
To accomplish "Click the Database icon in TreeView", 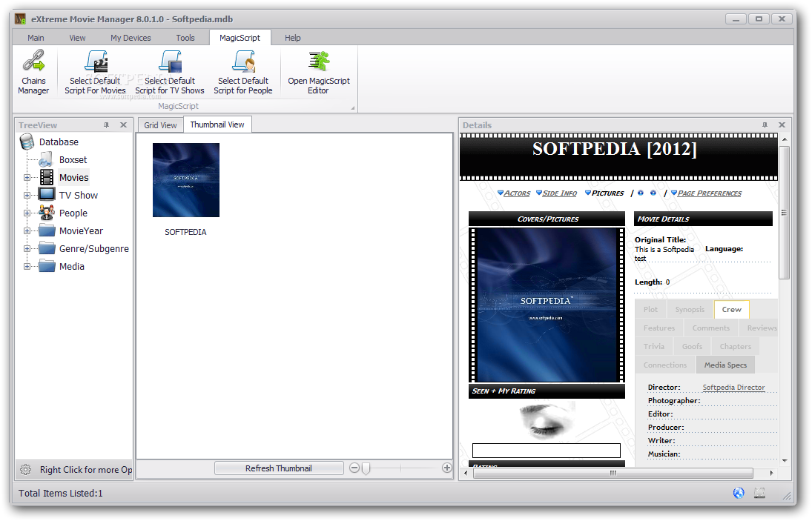I will pyautogui.click(x=27, y=142).
